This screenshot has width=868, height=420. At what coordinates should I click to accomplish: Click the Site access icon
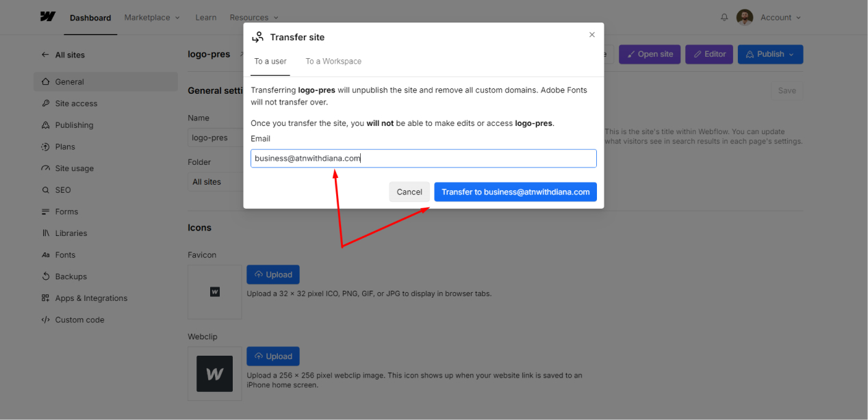tap(46, 103)
